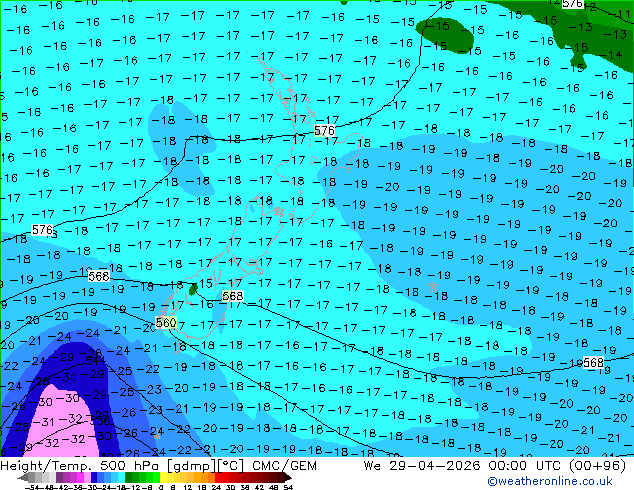Click the bright green swatch in the legend
The width and height of the screenshot is (634, 490).
coord(156,478)
